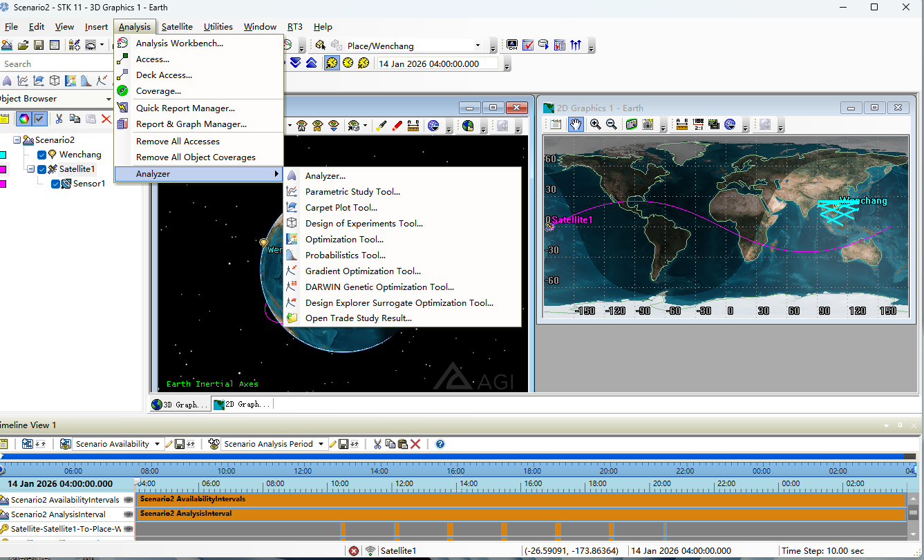Select the Optimization Tool... entry
The height and width of the screenshot is (560, 924).
pos(402,239)
